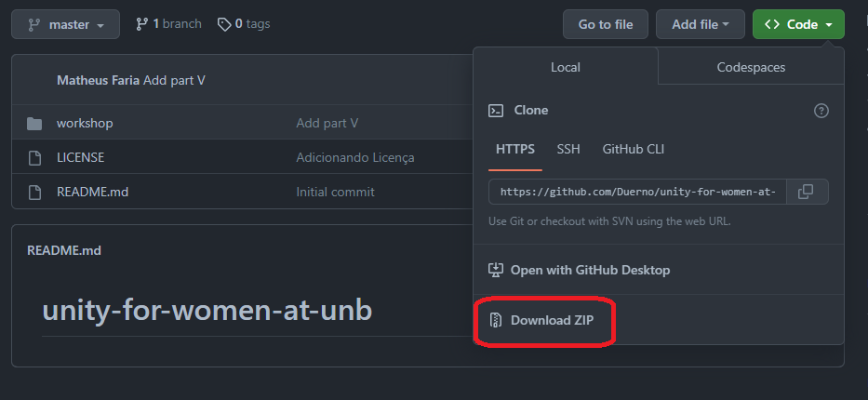View the 0 tags link
Viewport: 868px width, 400px height.
pyautogui.click(x=244, y=24)
